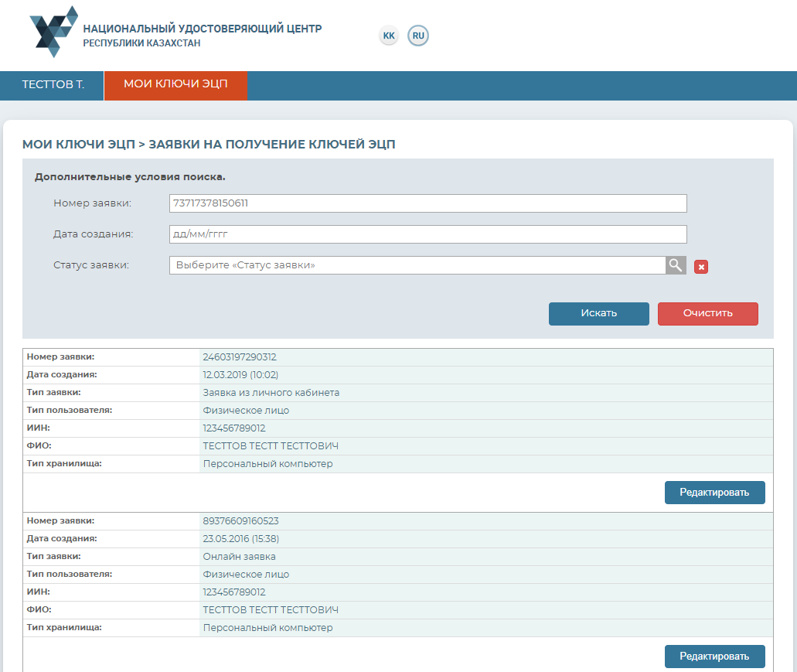Click the site title НАЦИОНАЛЬНЫЙ УДОСТОВЕРЯЮЩИЙ ЦЕНТР

[x=203, y=29]
